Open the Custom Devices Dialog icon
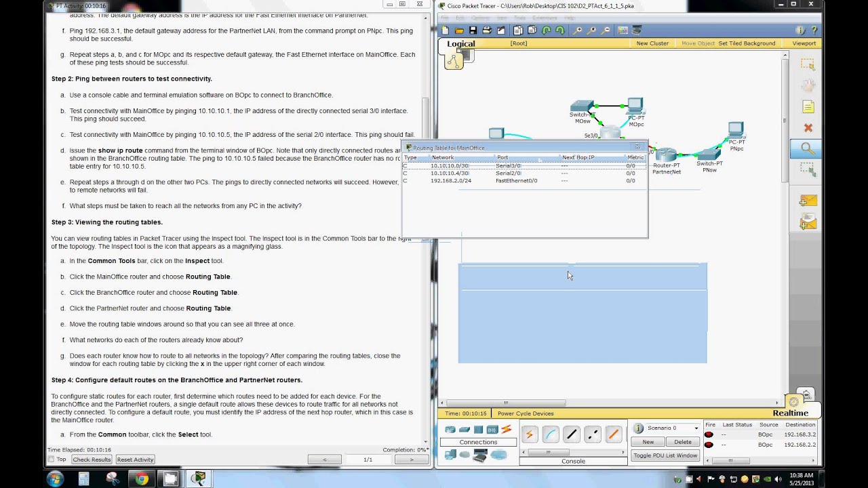Screen dimensions: 868x488 click(x=637, y=30)
